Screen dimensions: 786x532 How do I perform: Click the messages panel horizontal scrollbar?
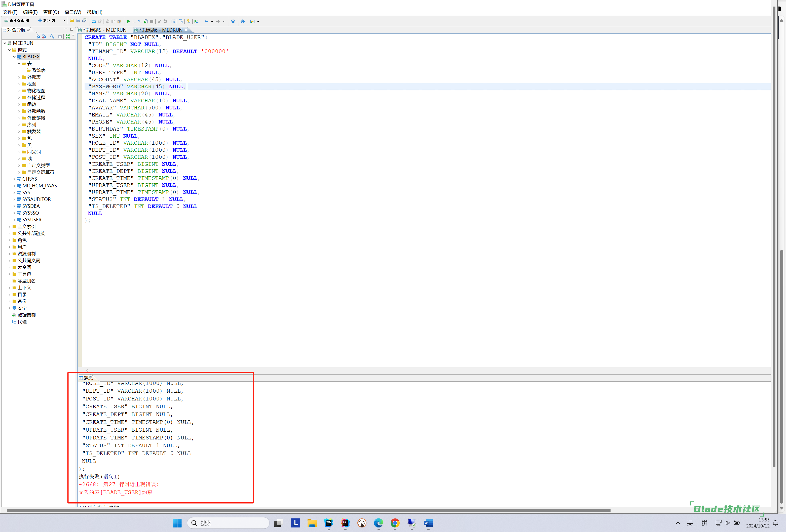pyautogui.click(x=308, y=510)
